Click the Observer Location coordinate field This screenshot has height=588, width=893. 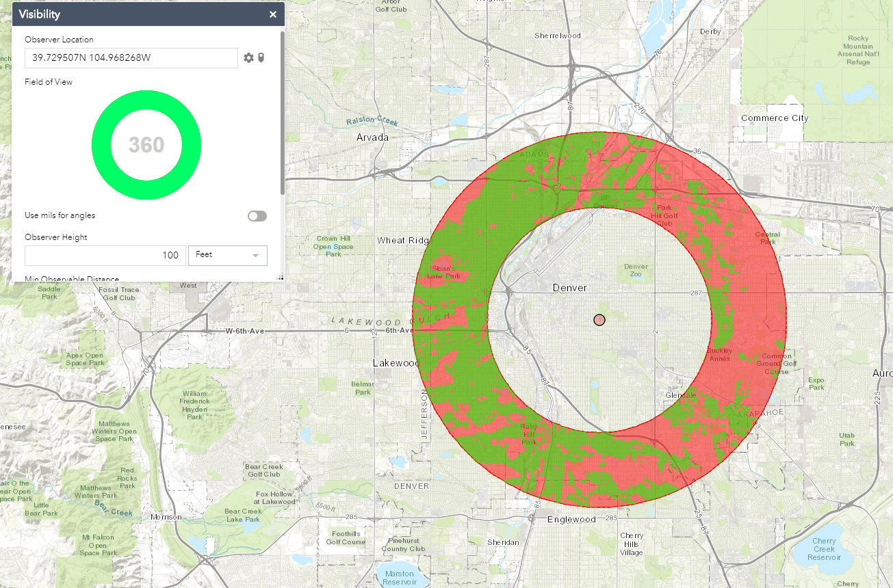tap(131, 58)
